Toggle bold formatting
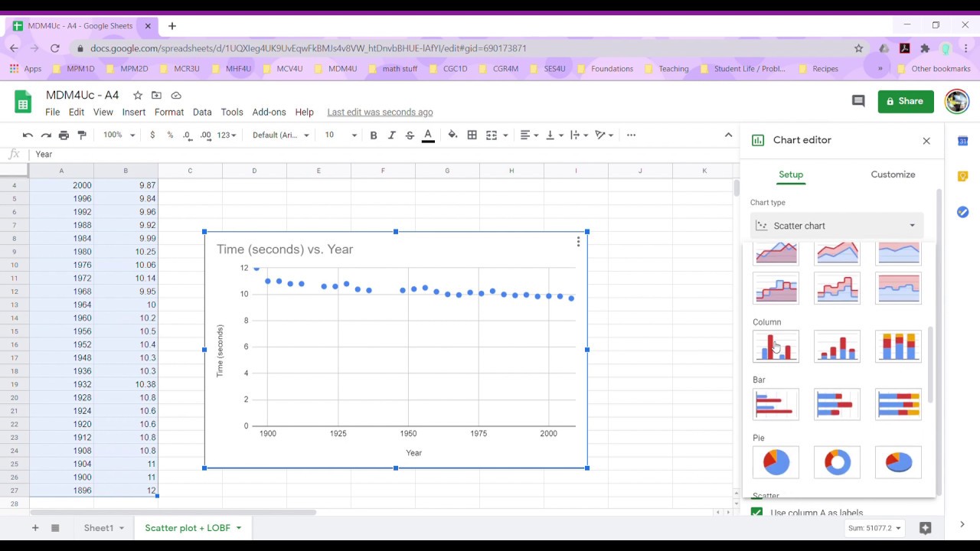Screen dimensions: 980x551 (374, 135)
